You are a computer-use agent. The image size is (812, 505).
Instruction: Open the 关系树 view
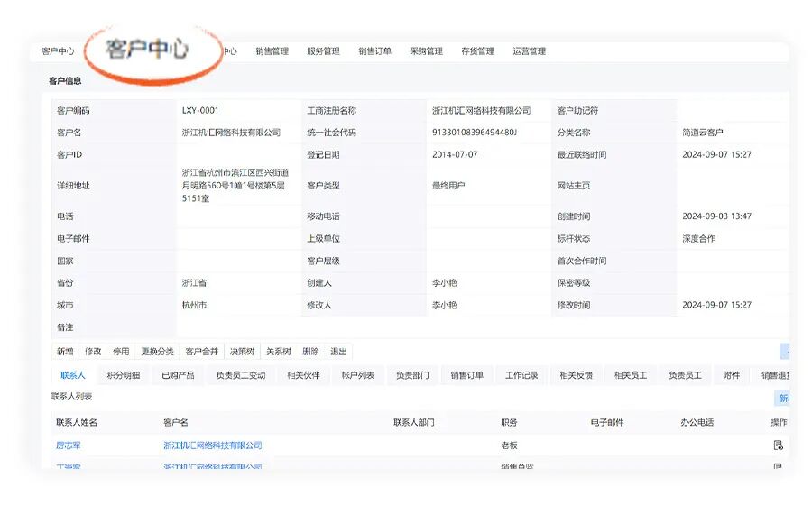279,352
